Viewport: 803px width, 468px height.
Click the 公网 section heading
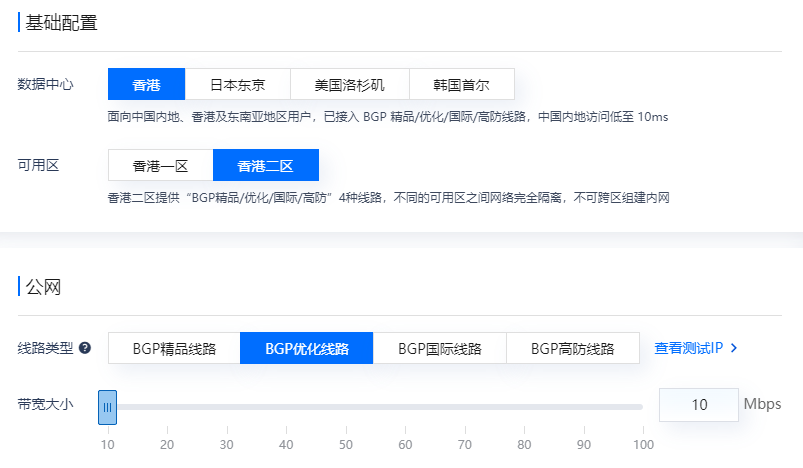(44, 287)
